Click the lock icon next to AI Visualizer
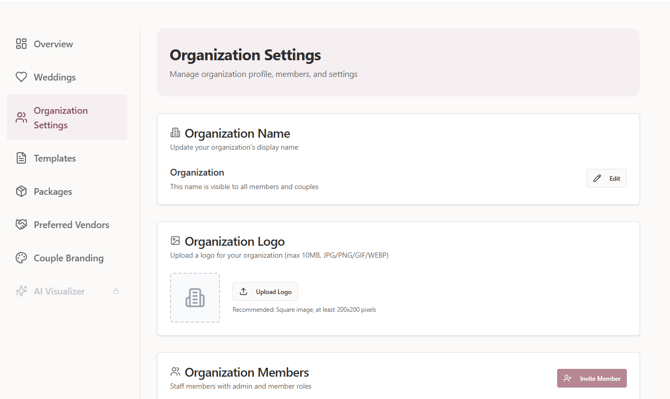Screen dimensions: 670x399 pos(116,291)
